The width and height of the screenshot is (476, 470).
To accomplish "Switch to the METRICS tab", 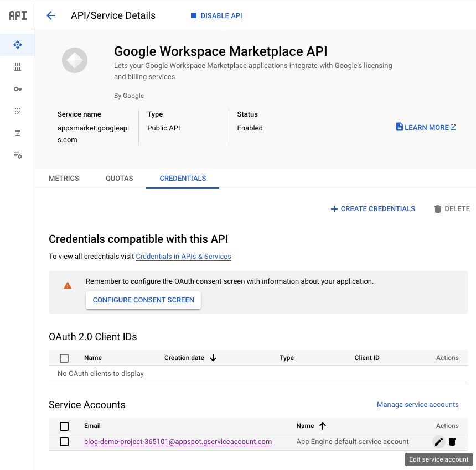I will click(x=64, y=179).
